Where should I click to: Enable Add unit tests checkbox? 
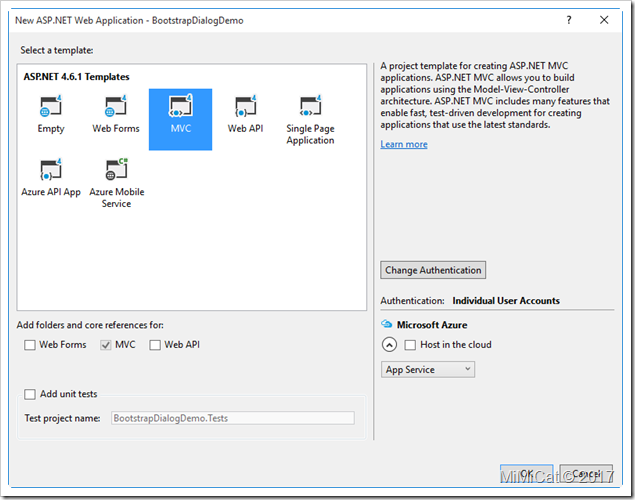30,394
